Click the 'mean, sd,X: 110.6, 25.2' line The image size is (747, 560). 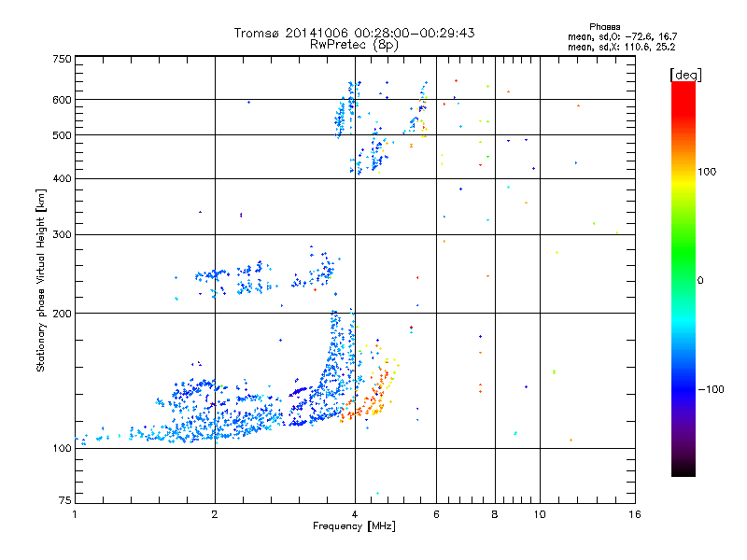pyautogui.click(x=621, y=47)
